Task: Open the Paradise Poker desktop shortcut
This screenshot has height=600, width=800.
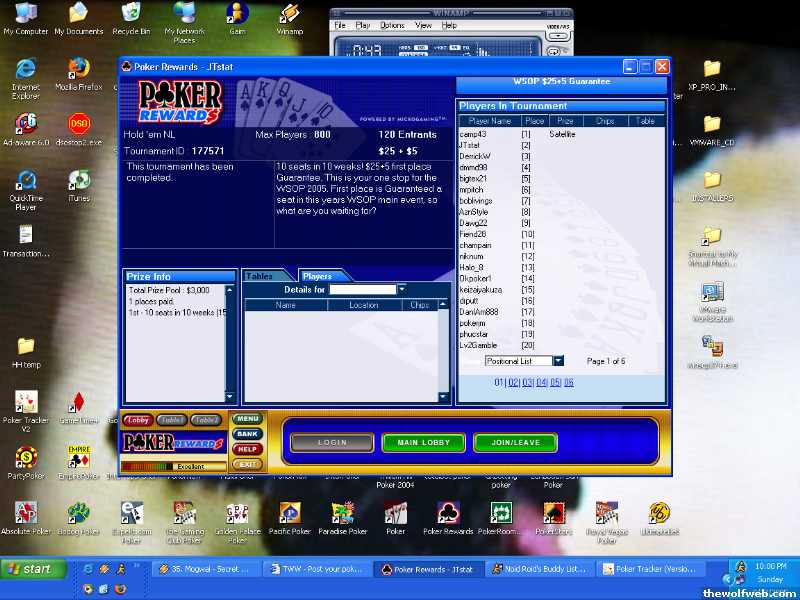Action: click(x=342, y=514)
